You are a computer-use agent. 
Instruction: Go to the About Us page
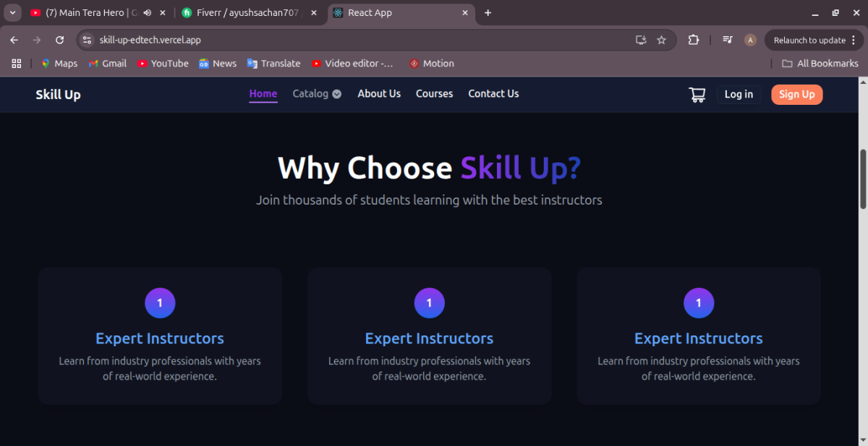(x=379, y=94)
